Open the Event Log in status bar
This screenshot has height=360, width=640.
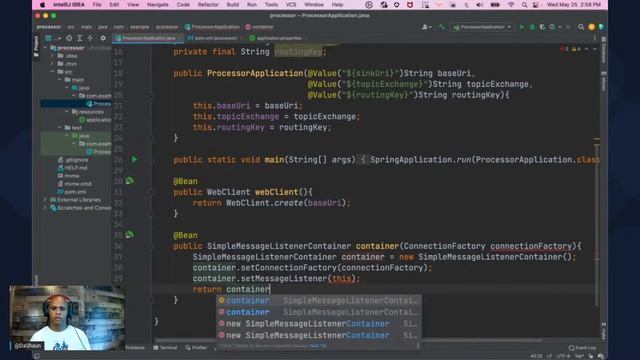582,348
